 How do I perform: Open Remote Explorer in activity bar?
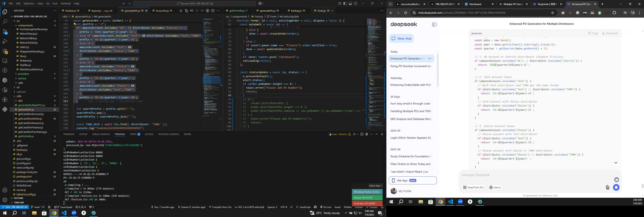(x=5, y=61)
